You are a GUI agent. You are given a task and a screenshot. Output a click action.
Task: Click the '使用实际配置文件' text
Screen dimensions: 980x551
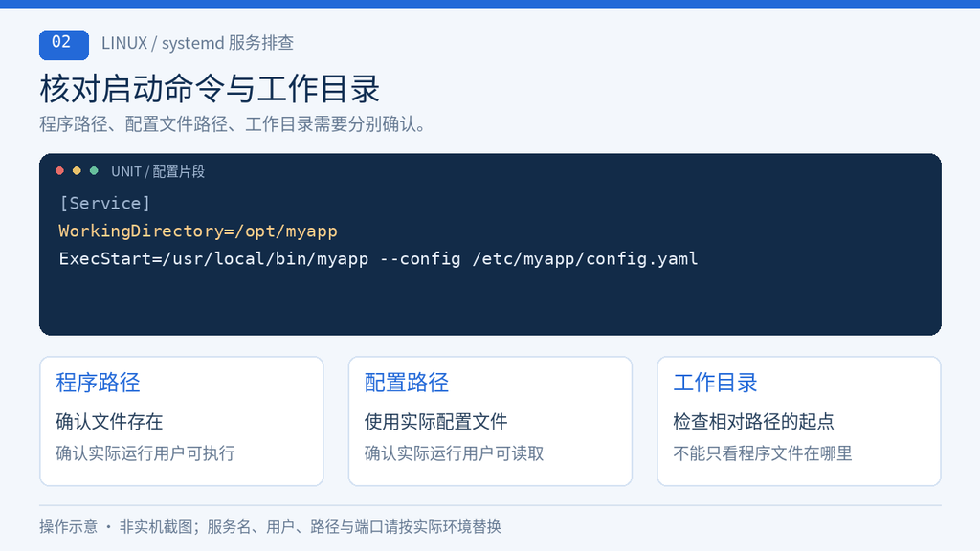[x=435, y=421]
